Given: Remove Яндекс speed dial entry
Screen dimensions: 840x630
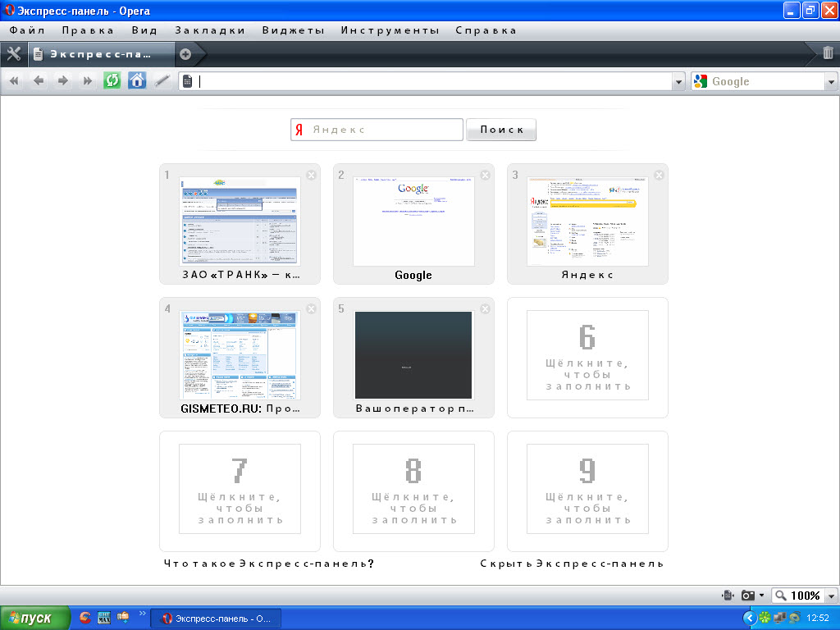Looking at the screenshot, I should 659,175.
